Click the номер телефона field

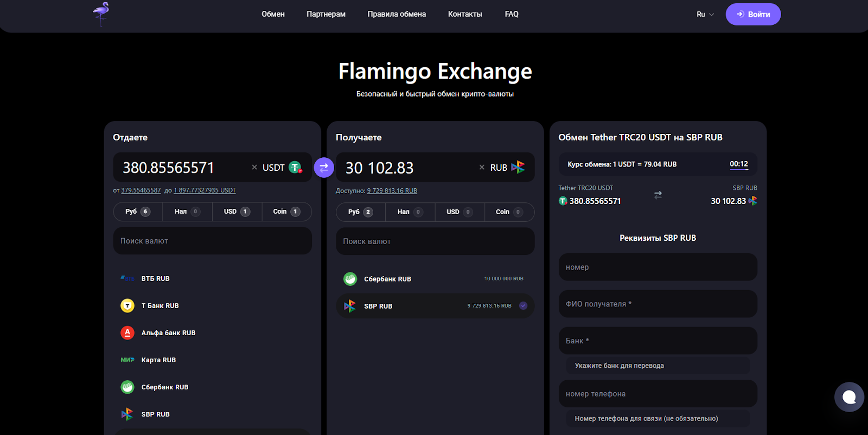[658, 394]
